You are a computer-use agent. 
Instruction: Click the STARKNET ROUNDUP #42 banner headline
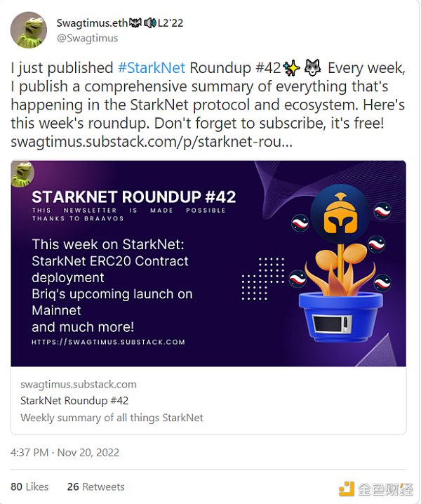click(x=133, y=196)
